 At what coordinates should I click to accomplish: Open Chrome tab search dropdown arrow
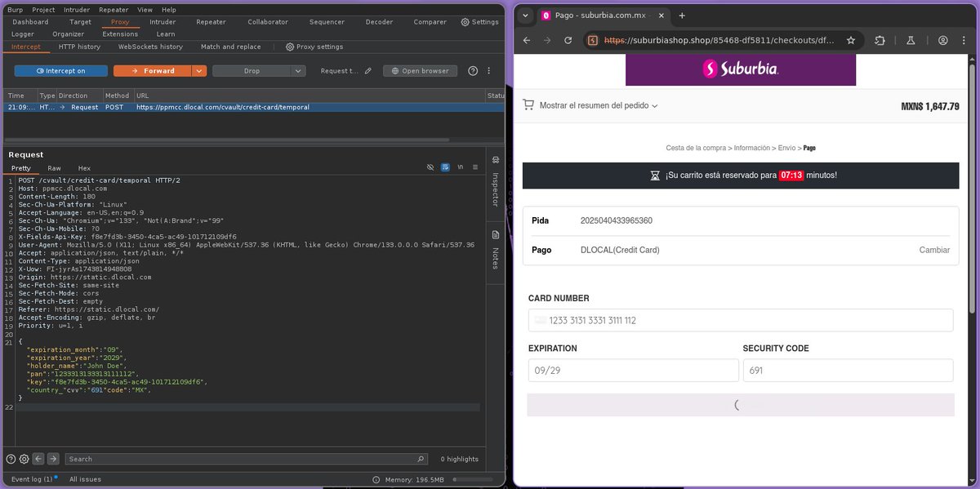525,16
